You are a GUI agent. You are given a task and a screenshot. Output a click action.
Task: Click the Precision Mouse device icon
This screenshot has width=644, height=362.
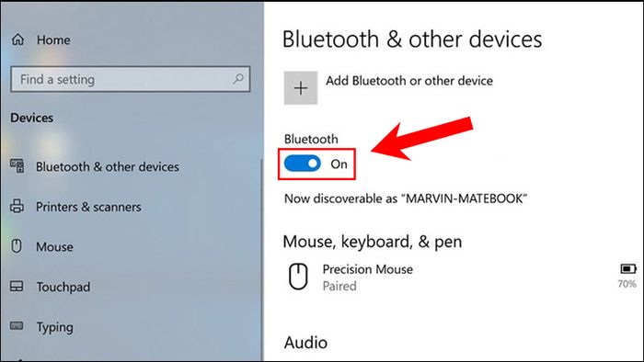coord(298,277)
